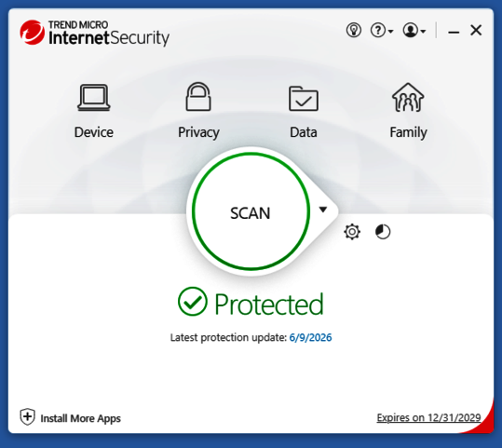
Task: Click the Trend Micro logo
Action: [x=33, y=33]
